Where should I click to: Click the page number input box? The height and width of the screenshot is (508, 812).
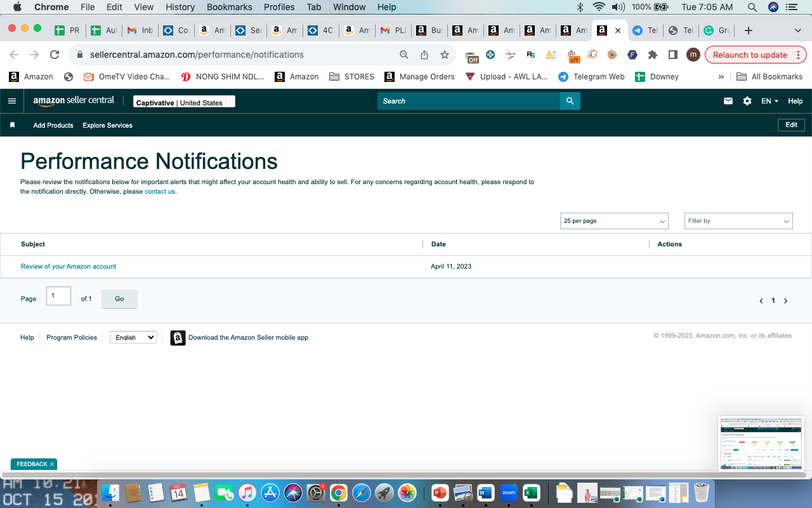pyautogui.click(x=58, y=296)
